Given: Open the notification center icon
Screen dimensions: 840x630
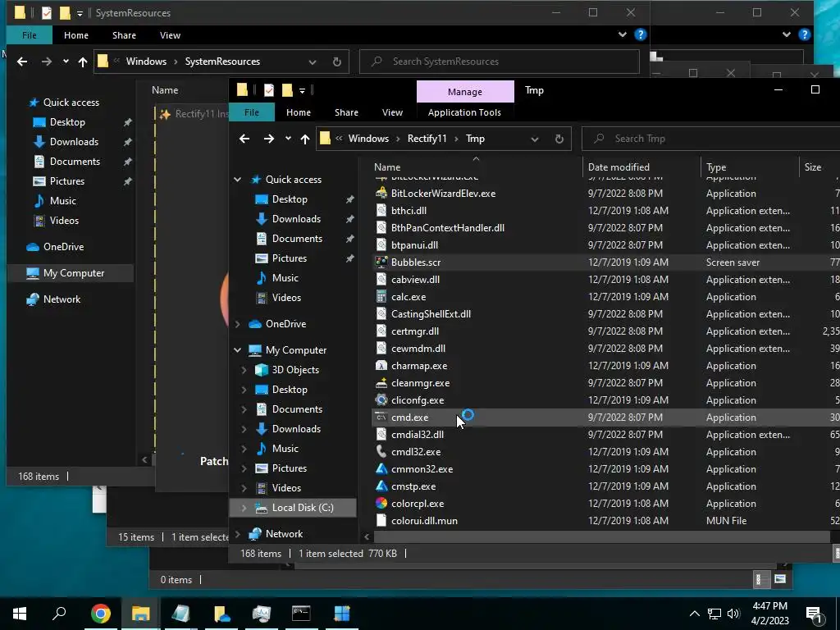Looking at the screenshot, I should pyautogui.click(x=815, y=614).
